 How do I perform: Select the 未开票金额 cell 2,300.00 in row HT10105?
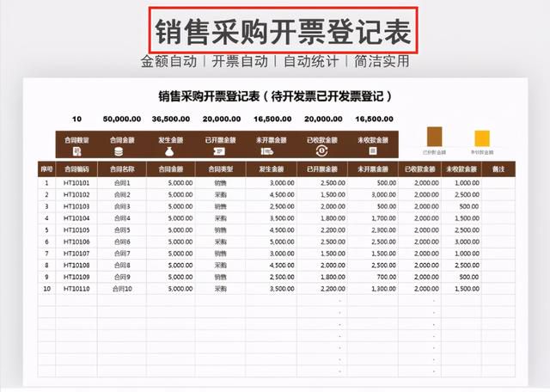coord(373,230)
